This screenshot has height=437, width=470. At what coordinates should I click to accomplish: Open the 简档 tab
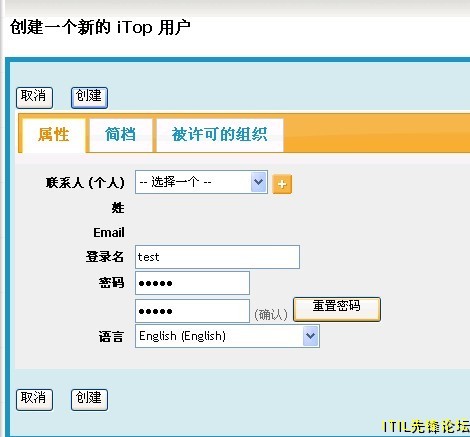tap(121, 135)
